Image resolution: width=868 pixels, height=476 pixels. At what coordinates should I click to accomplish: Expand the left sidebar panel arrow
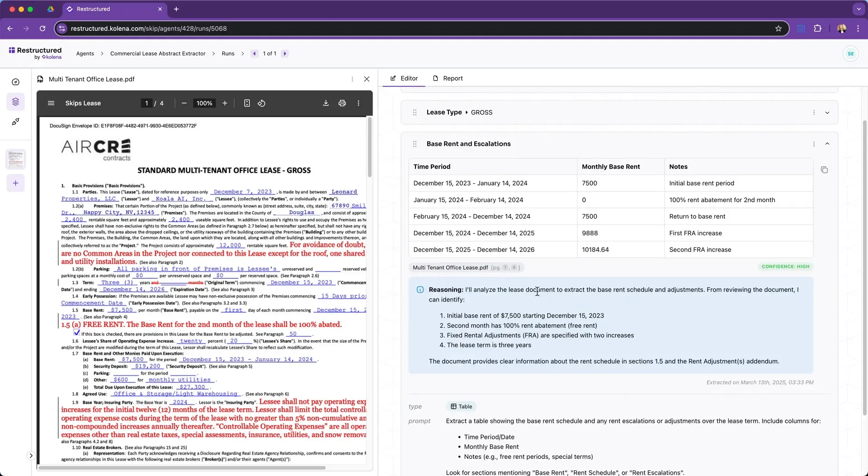coord(31,455)
